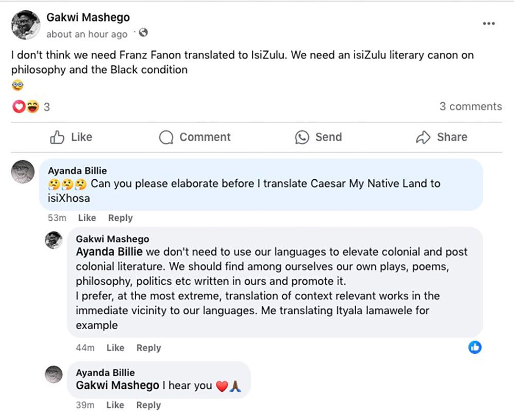Click the 'about an hour ago' timestamp
Screen dimensions: 514x420
click(x=86, y=34)
